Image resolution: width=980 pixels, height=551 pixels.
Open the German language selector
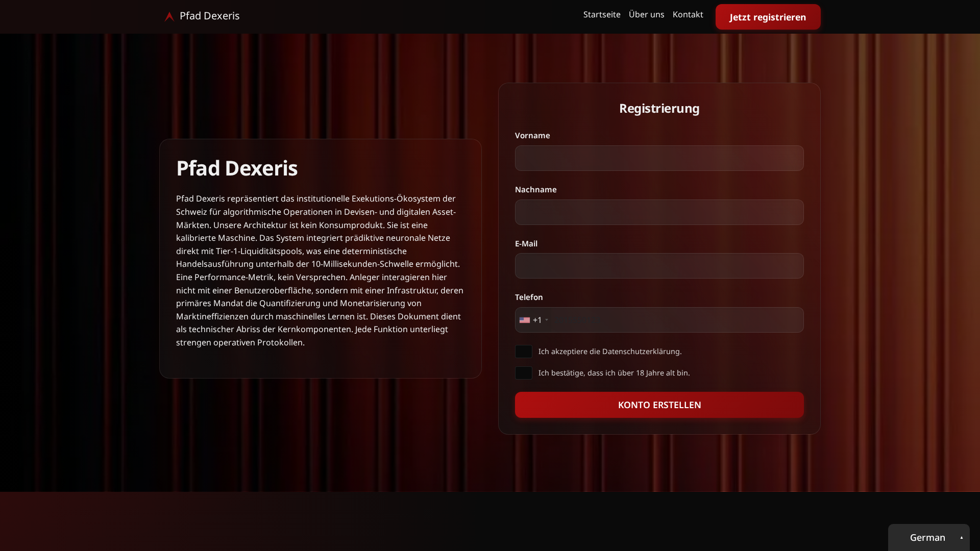point(928,537)
